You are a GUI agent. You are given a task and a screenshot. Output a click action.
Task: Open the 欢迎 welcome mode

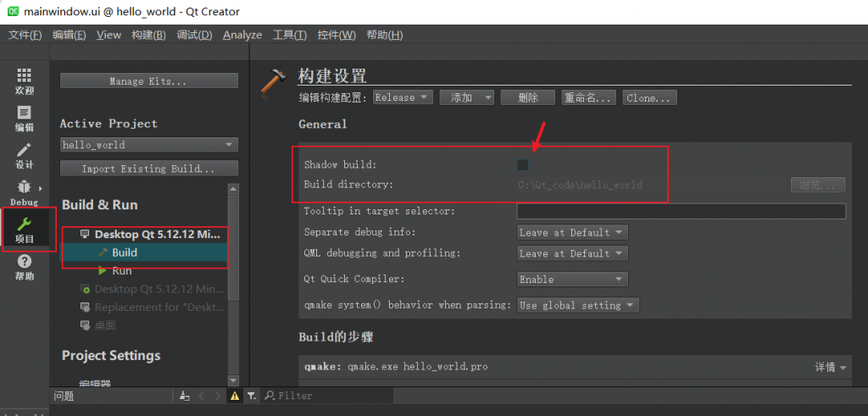pyautogui.click(x=25, y=81)
